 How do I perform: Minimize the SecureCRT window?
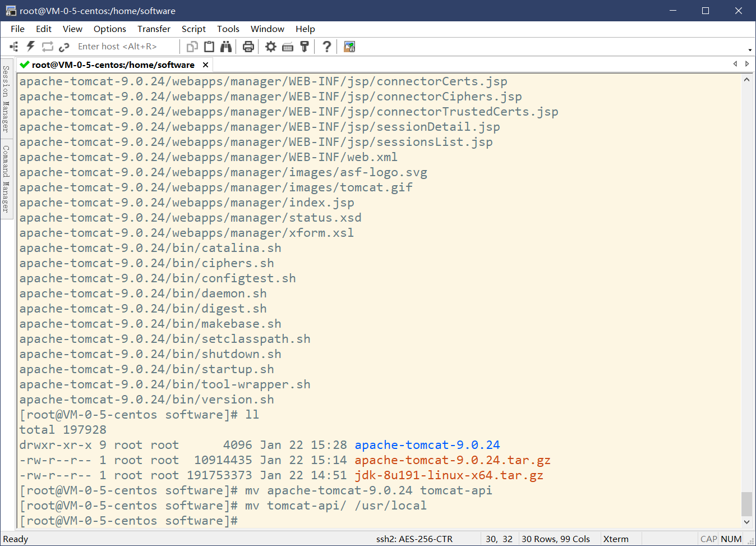coord(673,11)
